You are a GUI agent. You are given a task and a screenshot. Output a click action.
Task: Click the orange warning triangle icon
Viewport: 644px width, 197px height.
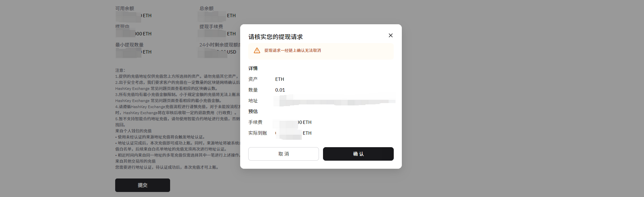click(257, 51)
